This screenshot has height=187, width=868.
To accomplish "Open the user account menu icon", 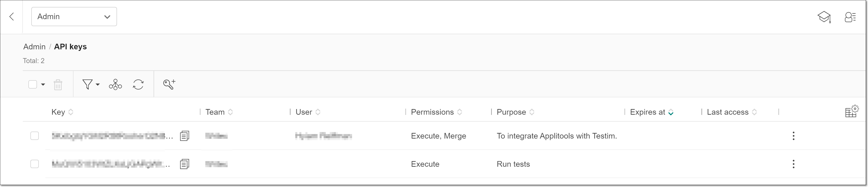I will (850, 17).
